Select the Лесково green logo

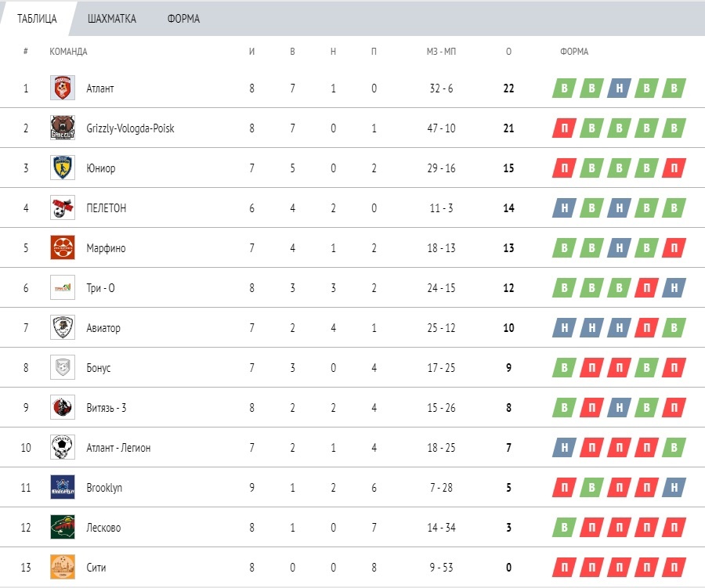(x=63, y=527)
